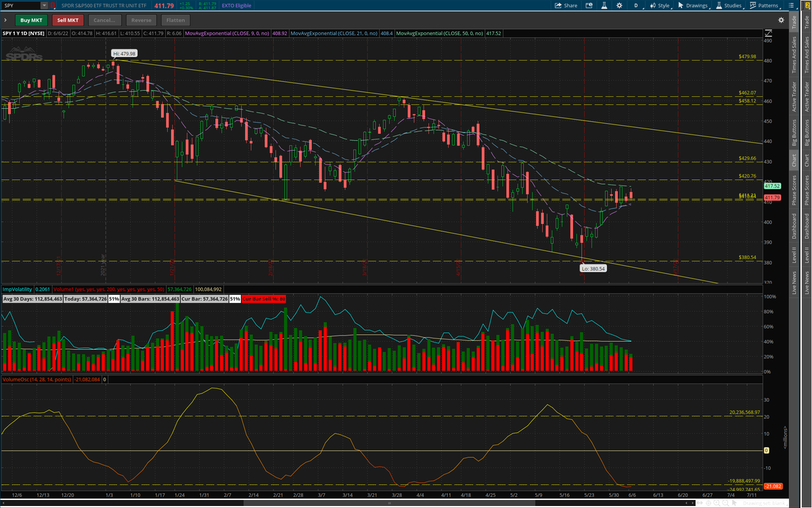The image size is (812, 508).
Task: Click the Reverse button
Action: 141,20
